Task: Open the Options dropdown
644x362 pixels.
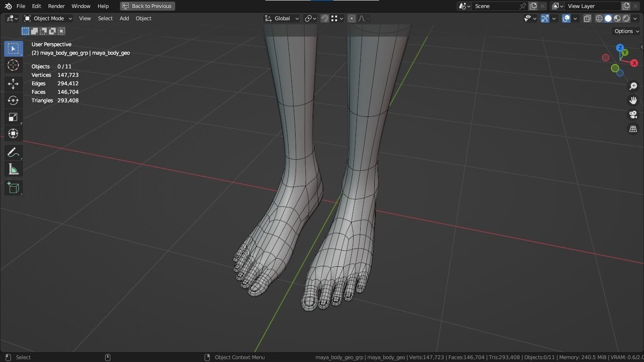Action: coord(626,31)
